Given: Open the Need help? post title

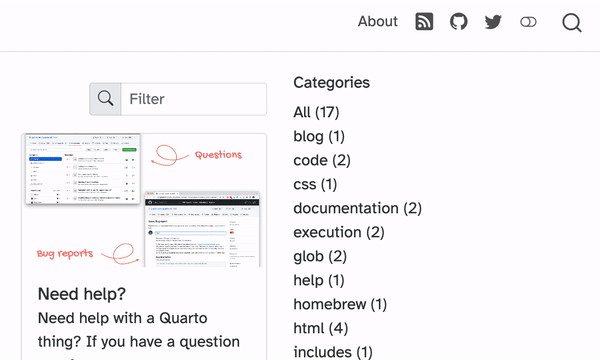Looking at the screenshot, I should pos(82,294).
